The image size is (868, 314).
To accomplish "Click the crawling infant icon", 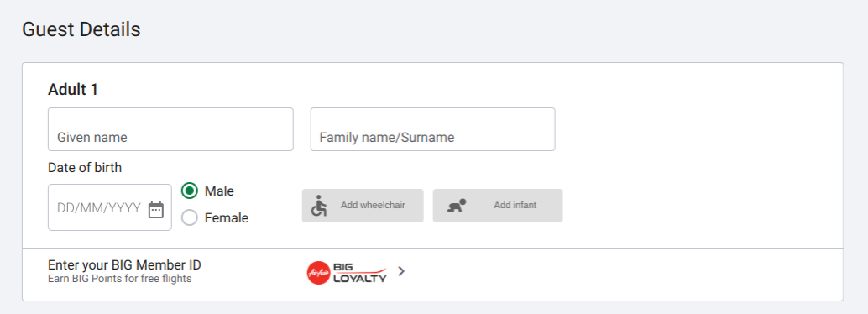I will 457,206.
